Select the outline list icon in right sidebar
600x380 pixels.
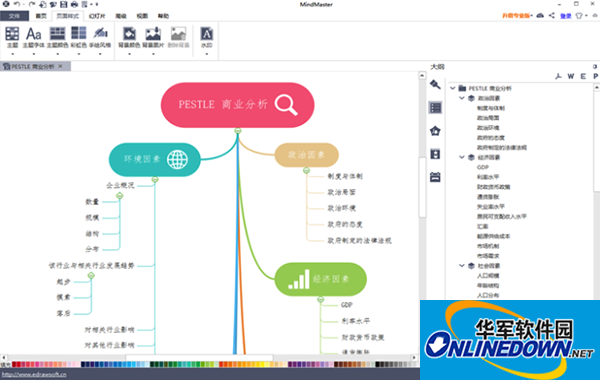(x=435, y=108)
